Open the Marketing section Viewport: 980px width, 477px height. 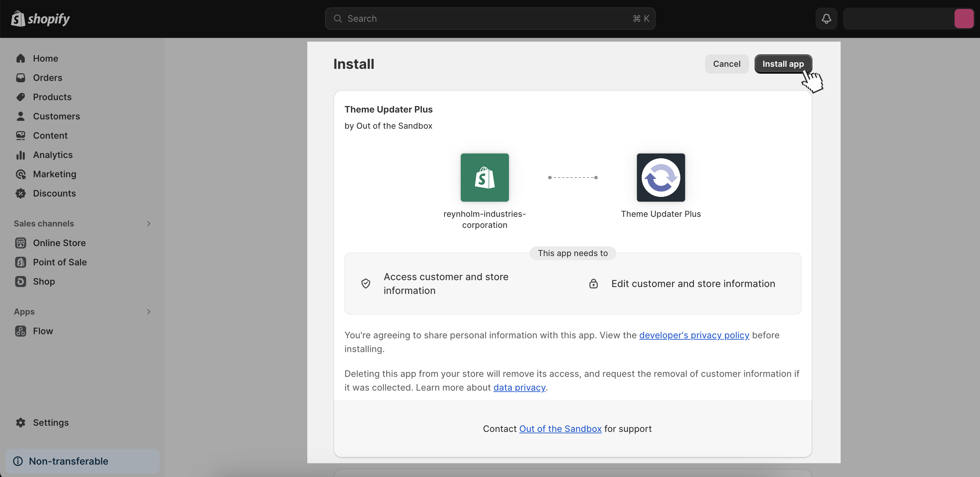[54, 174]
